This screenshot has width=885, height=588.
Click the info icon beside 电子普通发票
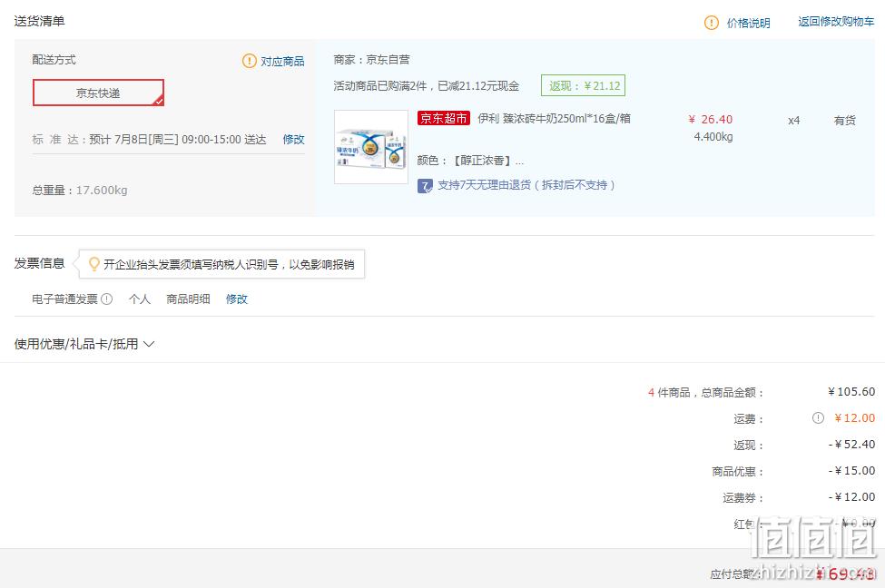pos(107,299)
